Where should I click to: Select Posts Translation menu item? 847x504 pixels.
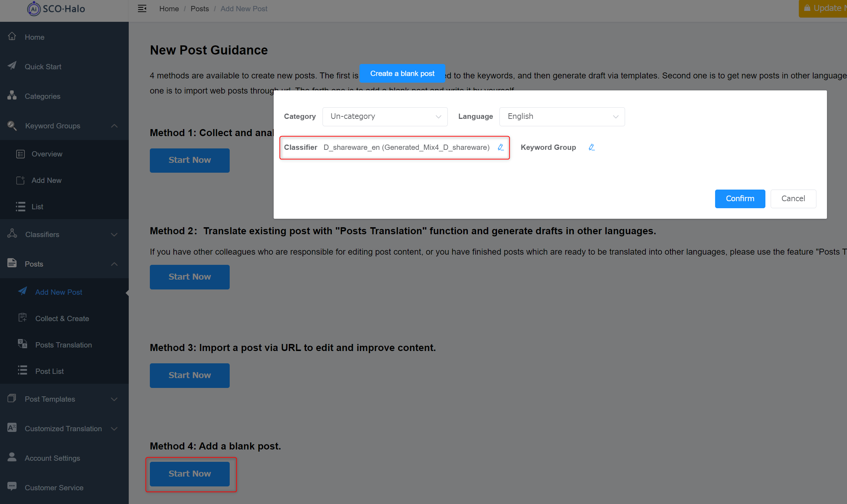pyautogui.click(x=64, y=344)
